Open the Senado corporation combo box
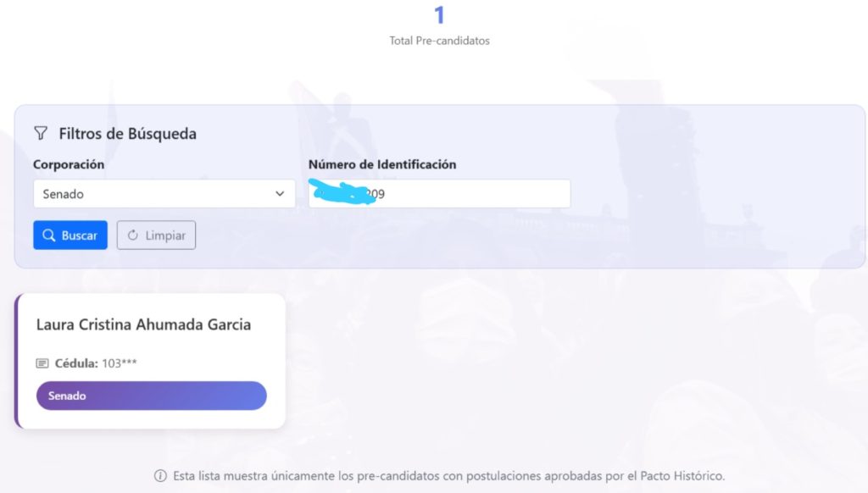This screenshot has height=493, width=868. (153, 194)
